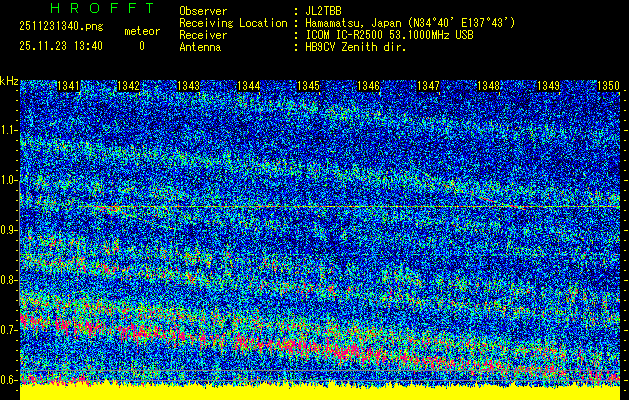Click the kHz axis unit label
Image resolution: width=629 pixels, height=400 pixels.
pyautogui.click(x=9, y=81)
